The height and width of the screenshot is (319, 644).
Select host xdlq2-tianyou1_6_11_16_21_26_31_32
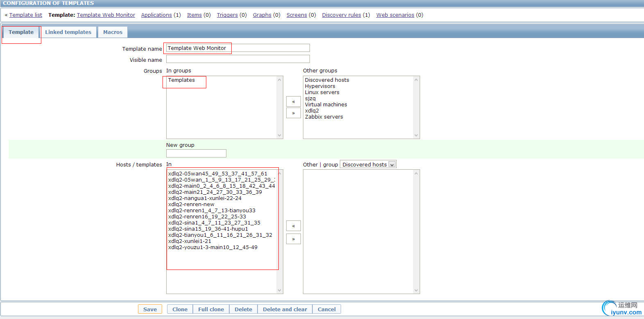pyautogui.click(x=220, y=235)
